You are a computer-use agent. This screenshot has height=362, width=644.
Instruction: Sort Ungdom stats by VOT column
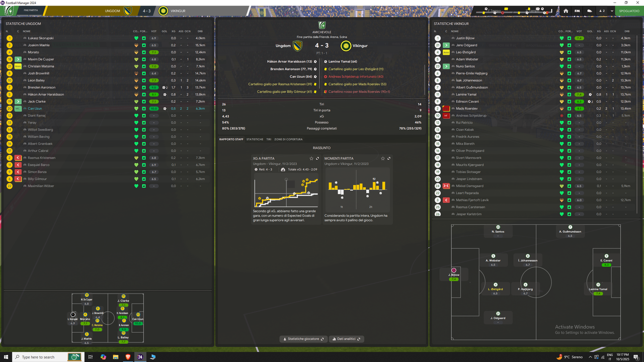coord(154,31)
